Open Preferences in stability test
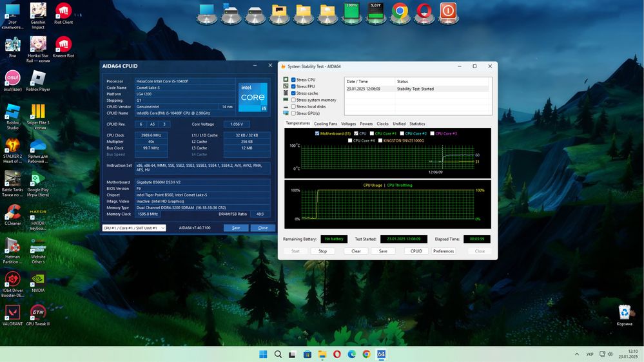Image resolution: width=644 pixels, height=362 pixels. pos(444,251)
